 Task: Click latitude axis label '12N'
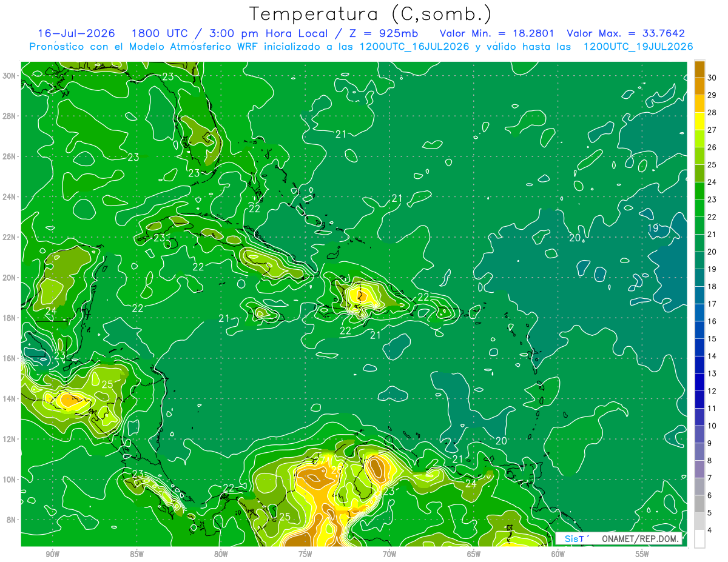[9, 439]
